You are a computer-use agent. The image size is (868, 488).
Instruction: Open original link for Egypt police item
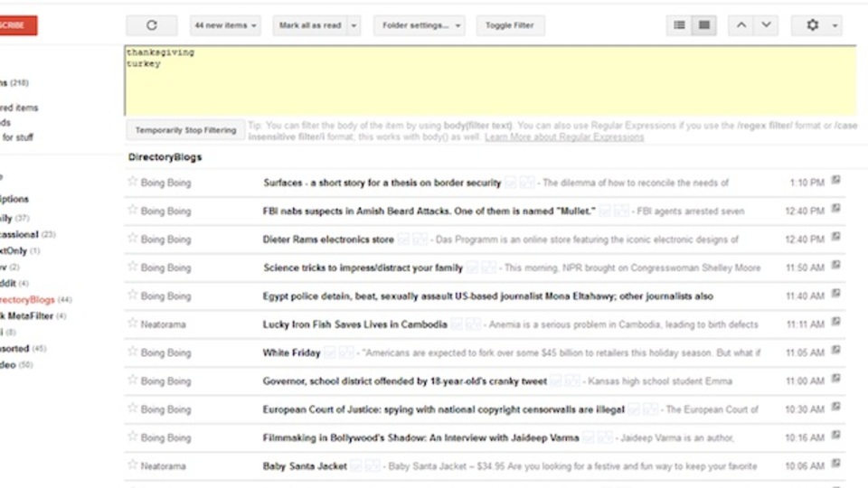[835, 293]
